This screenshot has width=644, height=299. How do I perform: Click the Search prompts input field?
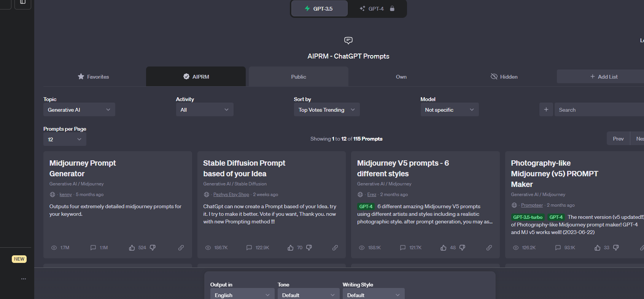599,109
